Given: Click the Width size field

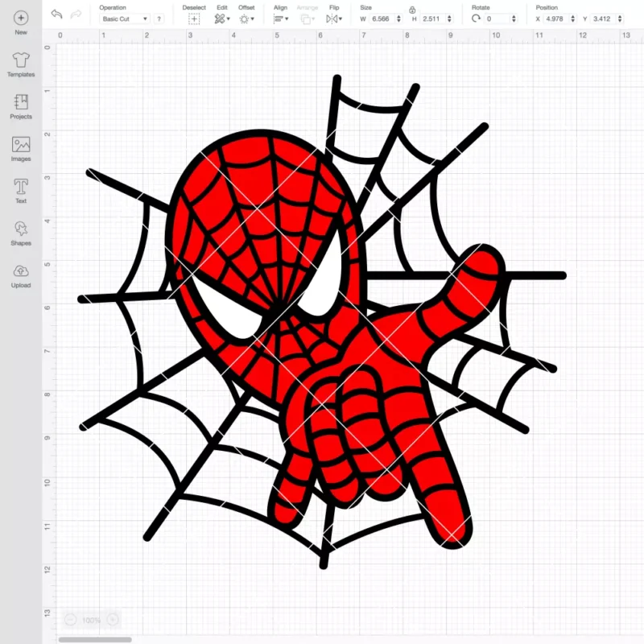Looking at the screenshot, I should point(382,19).
